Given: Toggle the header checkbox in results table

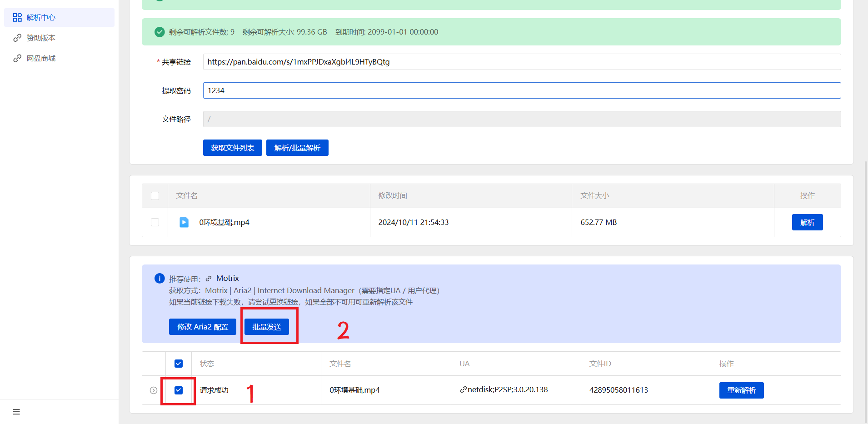Looking at the screenshot, I should pos(179,364).
